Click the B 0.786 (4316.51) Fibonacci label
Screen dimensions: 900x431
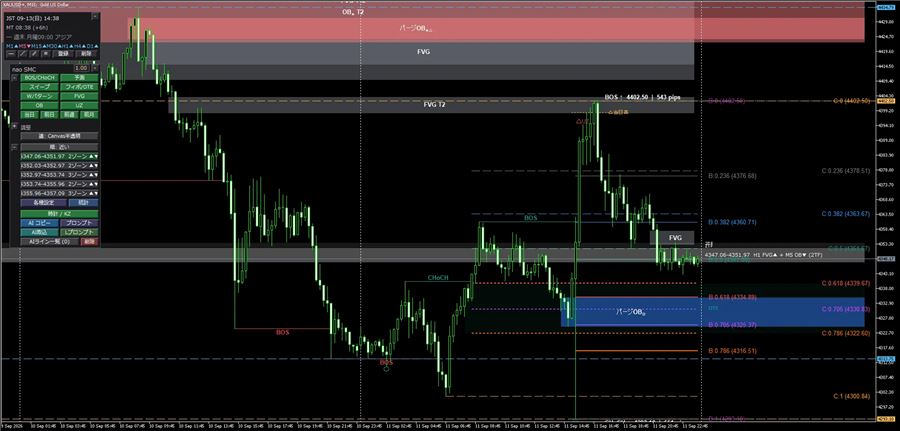pos(732,350)
